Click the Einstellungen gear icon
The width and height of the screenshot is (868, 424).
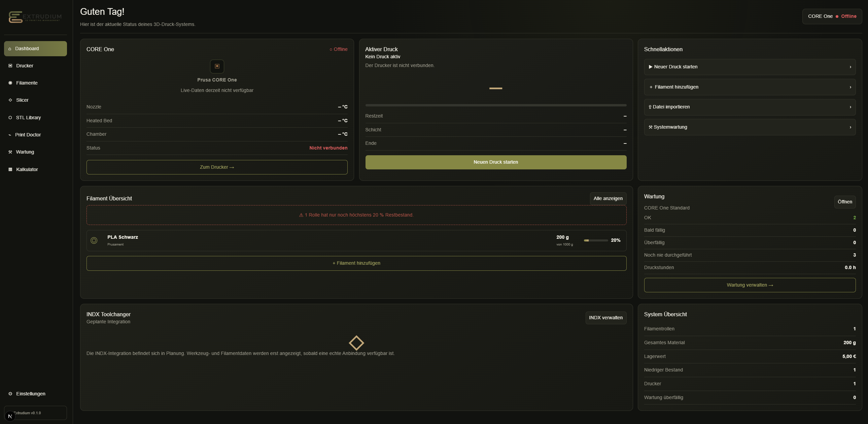[10, 394]
